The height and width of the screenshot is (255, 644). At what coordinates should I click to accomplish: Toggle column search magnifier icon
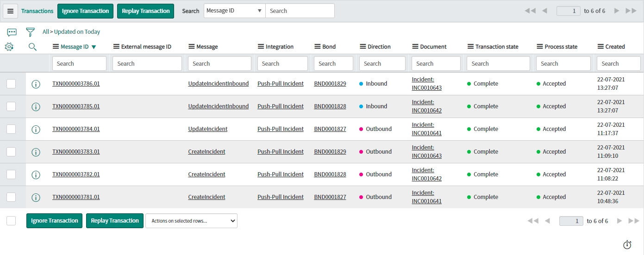(x=32, y=47)
